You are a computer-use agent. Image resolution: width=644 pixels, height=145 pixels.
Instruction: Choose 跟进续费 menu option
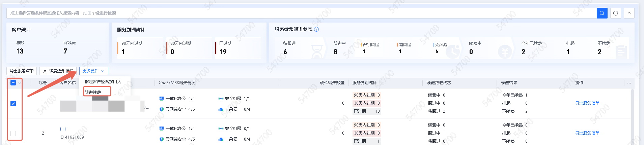(x=93, y=92)
